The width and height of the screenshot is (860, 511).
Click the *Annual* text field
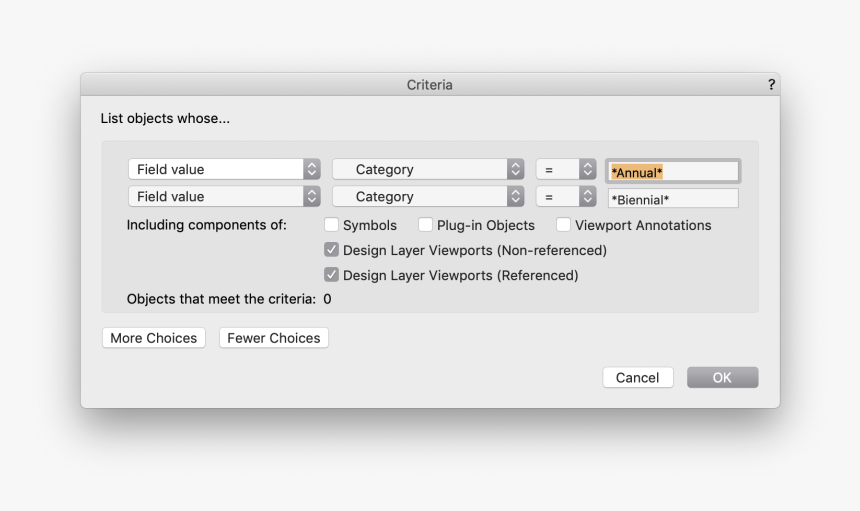click(672, 172)
